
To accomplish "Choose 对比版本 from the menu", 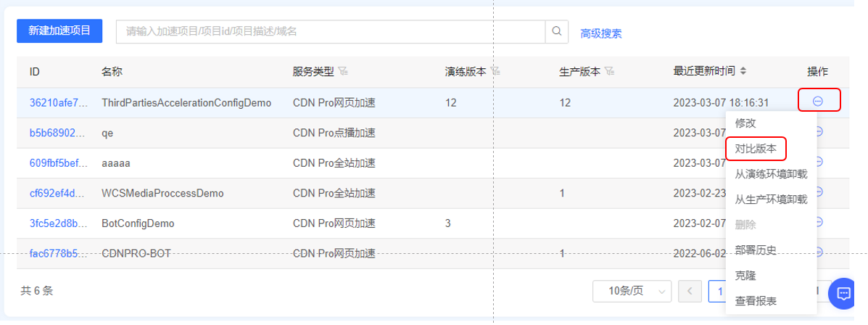I will [x=756, y=149].
